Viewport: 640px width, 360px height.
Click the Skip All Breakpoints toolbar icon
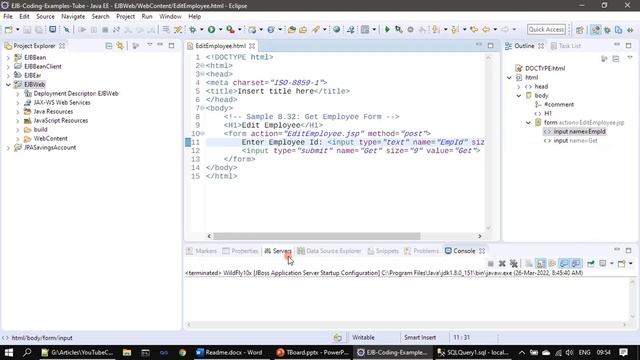tap(66, 29)
